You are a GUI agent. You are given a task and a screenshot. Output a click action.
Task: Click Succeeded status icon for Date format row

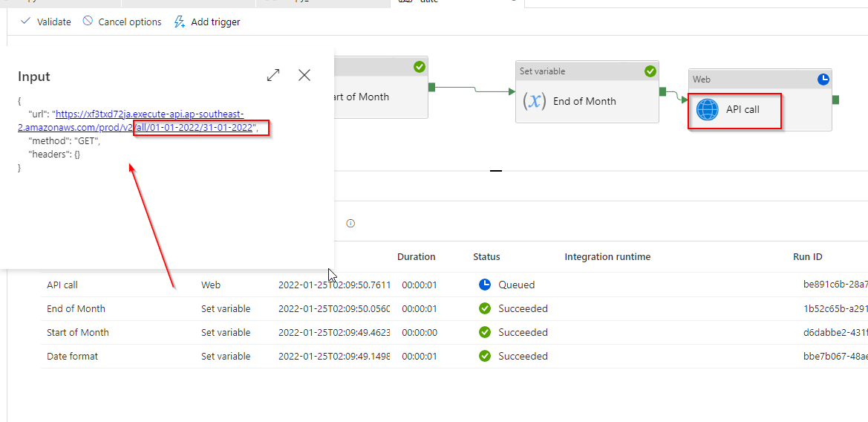coord(484,356)
